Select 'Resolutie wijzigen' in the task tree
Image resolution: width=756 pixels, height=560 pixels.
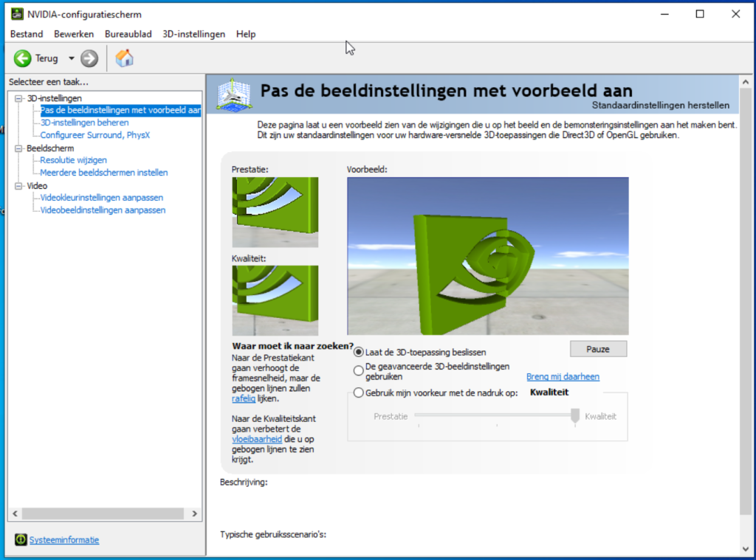73,160
